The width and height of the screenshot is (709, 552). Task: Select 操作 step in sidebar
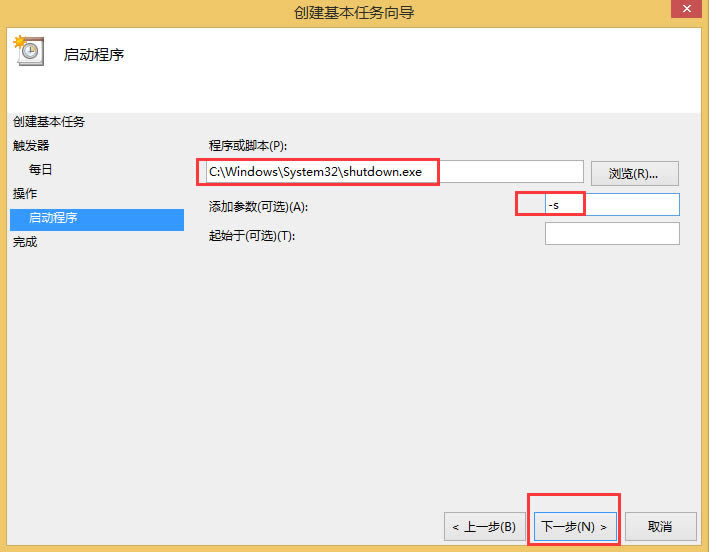pyautogui.click(x=25, y=193)
